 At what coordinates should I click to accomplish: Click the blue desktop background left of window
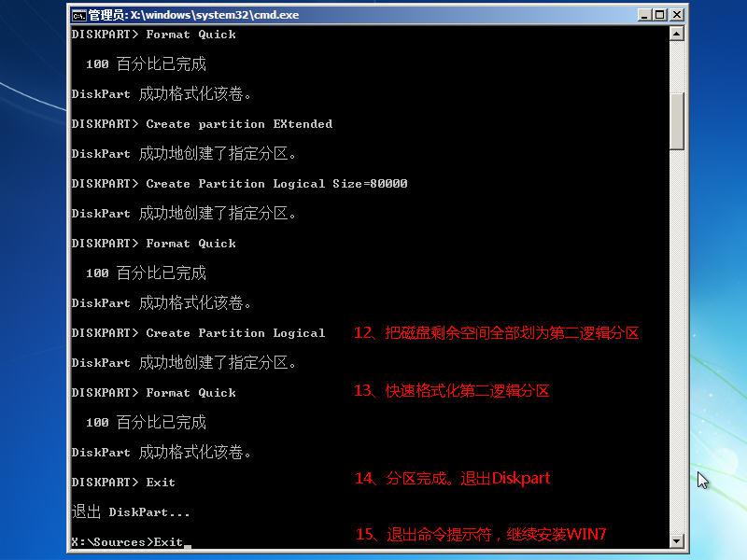[x=33, y=286]
